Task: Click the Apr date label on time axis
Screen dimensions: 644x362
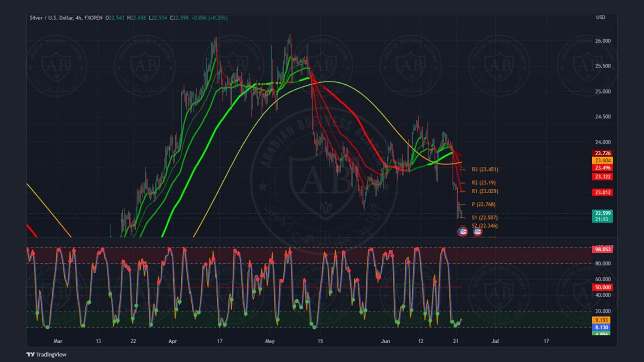Action: coord(173,341)
